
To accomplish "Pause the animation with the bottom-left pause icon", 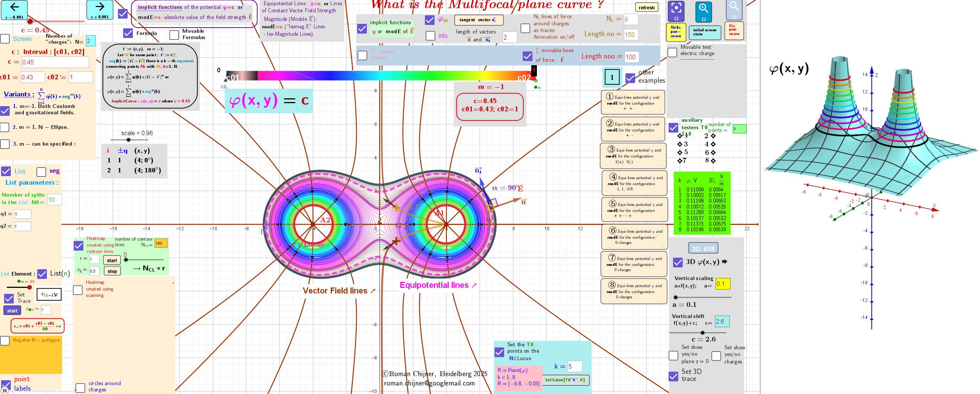I will 5,391.
